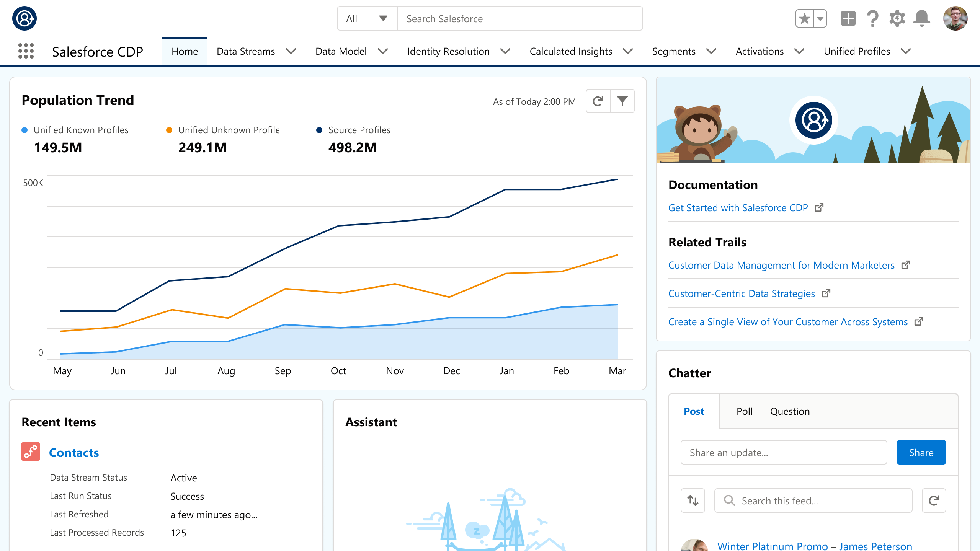Open Get Started with Salesforce CDP
The height and width of the screenshot is (551, 980).
(738, 207)
